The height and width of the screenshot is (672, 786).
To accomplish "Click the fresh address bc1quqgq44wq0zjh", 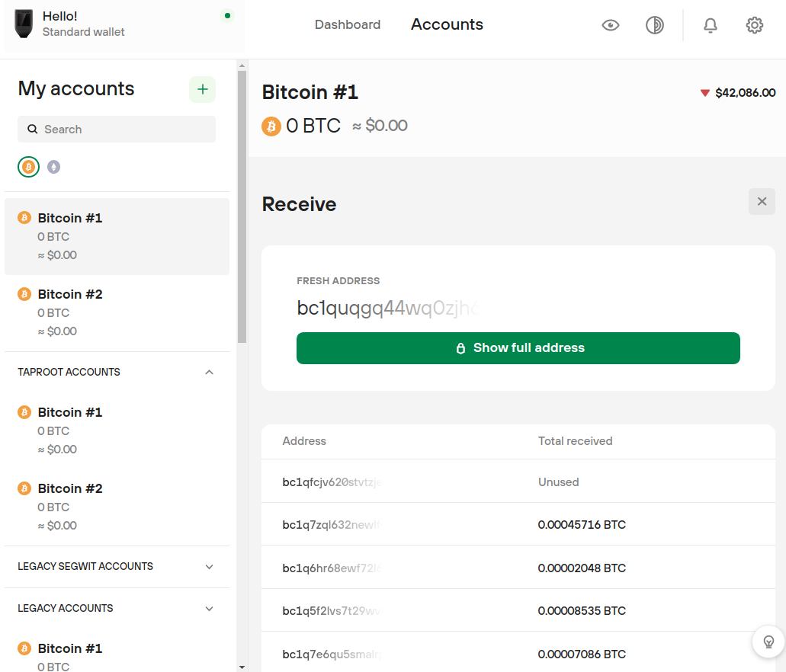I will [388, 308].
